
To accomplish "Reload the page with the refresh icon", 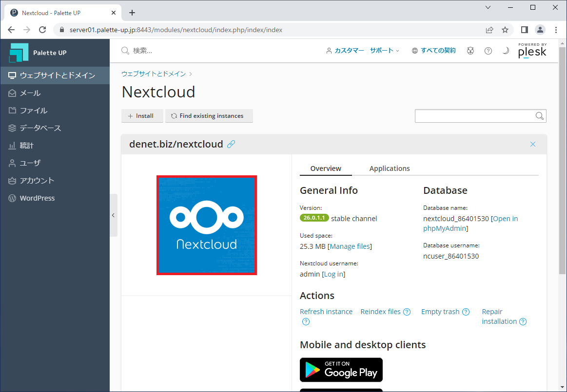I will (42, 30).
